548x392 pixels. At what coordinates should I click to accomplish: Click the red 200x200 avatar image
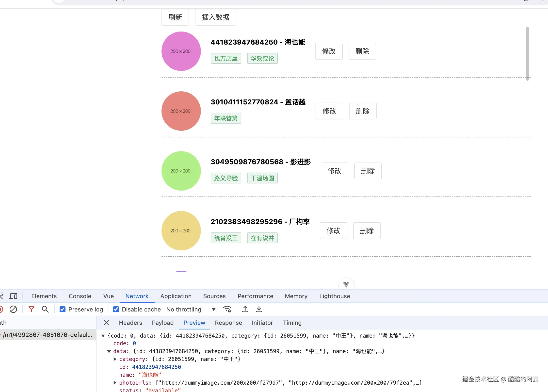(x=181, y=111)
